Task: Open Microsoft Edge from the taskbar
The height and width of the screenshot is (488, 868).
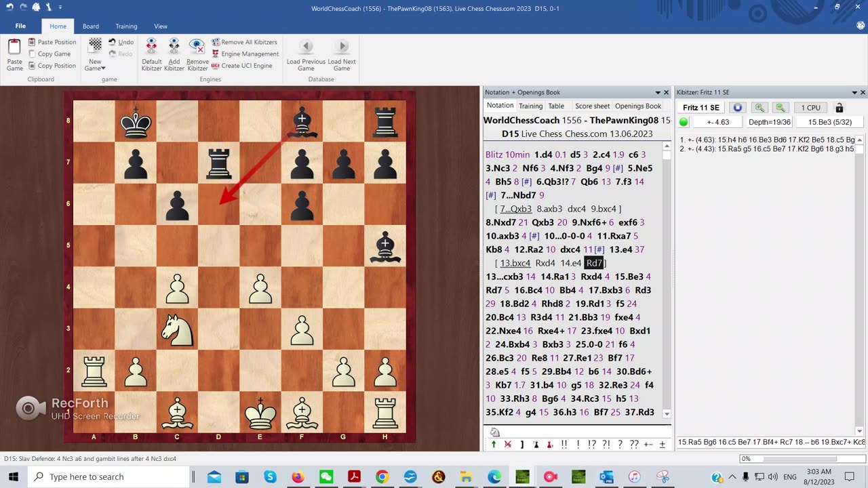Action: click(493, 476)
